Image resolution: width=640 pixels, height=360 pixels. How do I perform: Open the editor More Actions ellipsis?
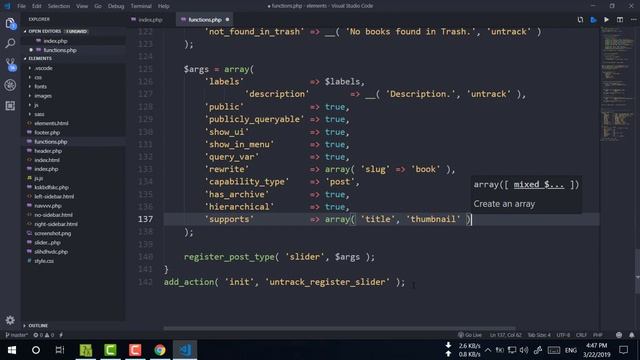pos(633,20)
